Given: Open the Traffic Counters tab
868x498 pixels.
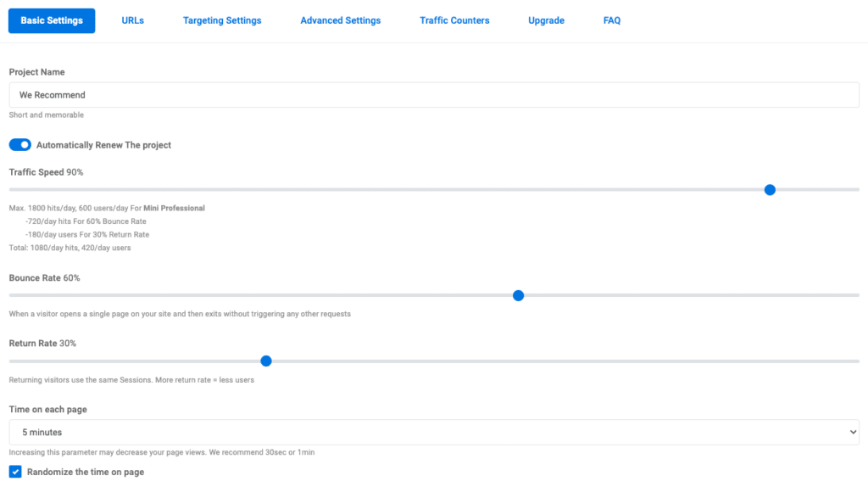Looking at the screenshot, I should [454, 20].
